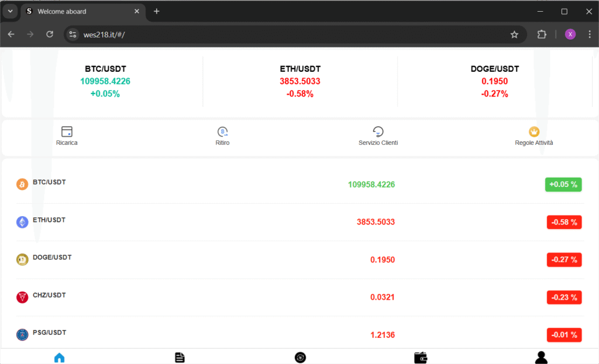
Task: Open the Chrome three-dot menu
Action: [588, 34]
